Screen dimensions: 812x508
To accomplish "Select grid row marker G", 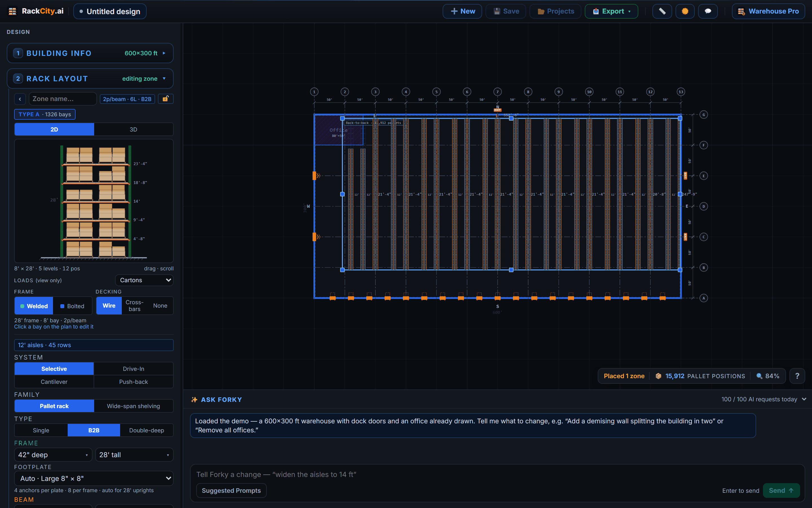I will (x=704, y=115).
